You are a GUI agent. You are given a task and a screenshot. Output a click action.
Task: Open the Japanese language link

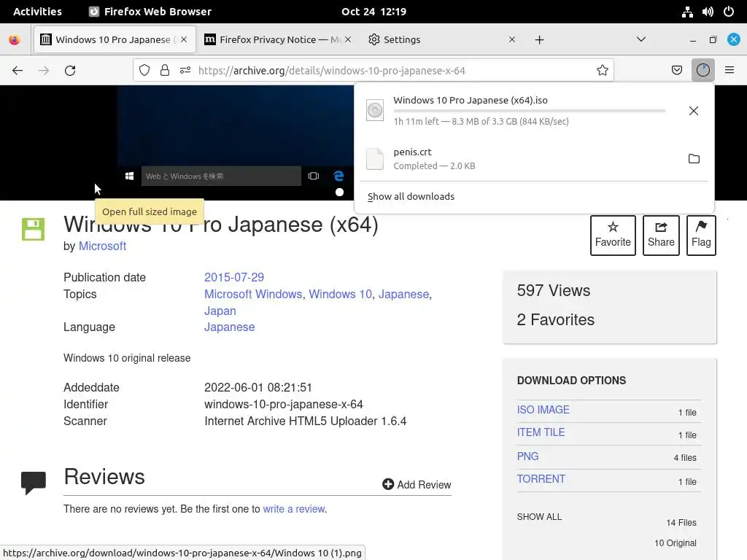pyautogui.click(x=229, y=327)
